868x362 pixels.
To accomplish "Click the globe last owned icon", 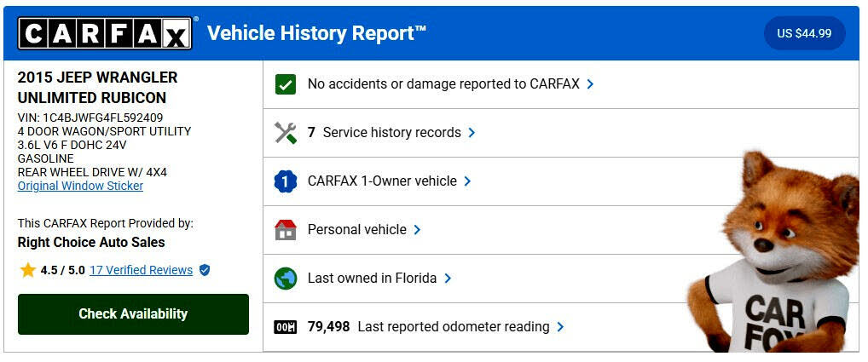I will 286,279.
